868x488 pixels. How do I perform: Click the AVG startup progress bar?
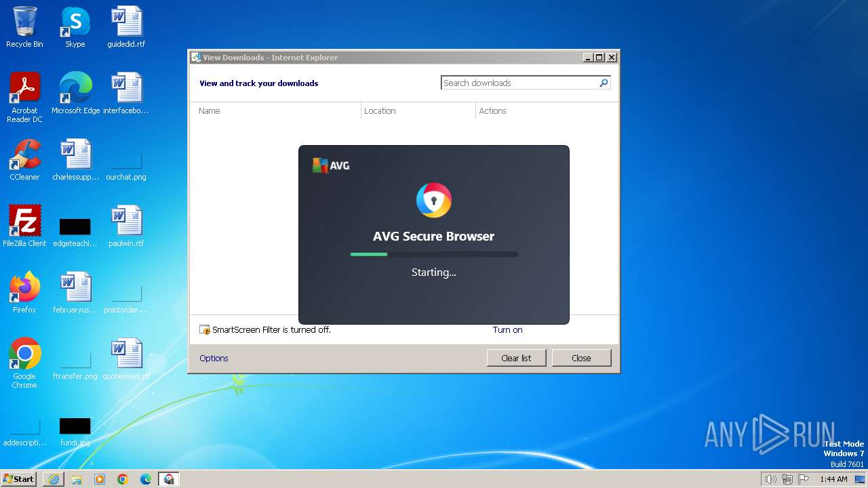[434, 254]
